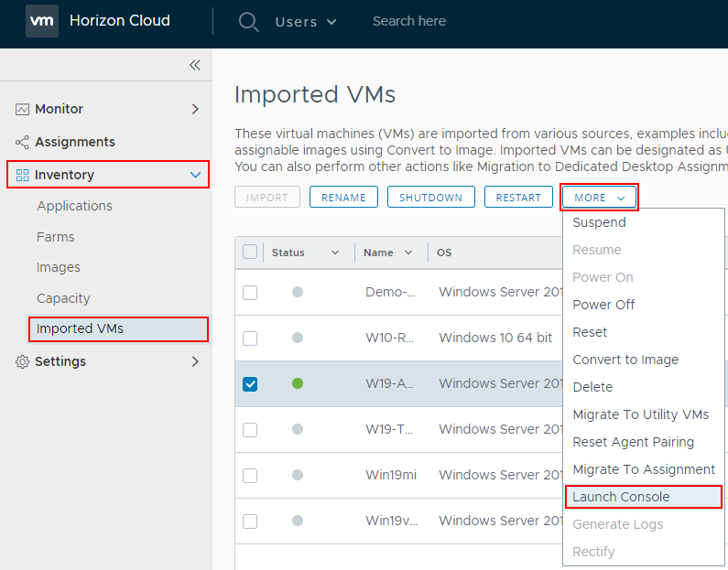Click the search magnifier icon
The width and height of the screenshot is (728, 570).
point(248,21)
